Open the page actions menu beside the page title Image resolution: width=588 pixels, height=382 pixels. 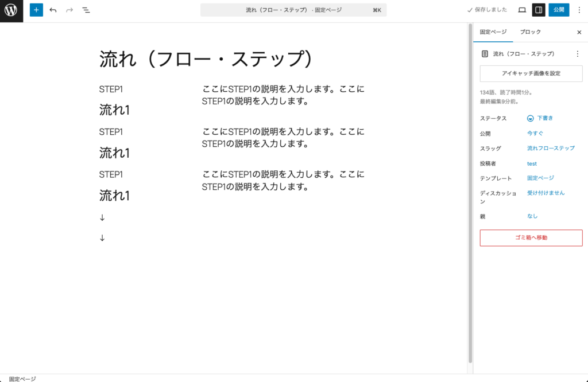[x=578, y=54]
